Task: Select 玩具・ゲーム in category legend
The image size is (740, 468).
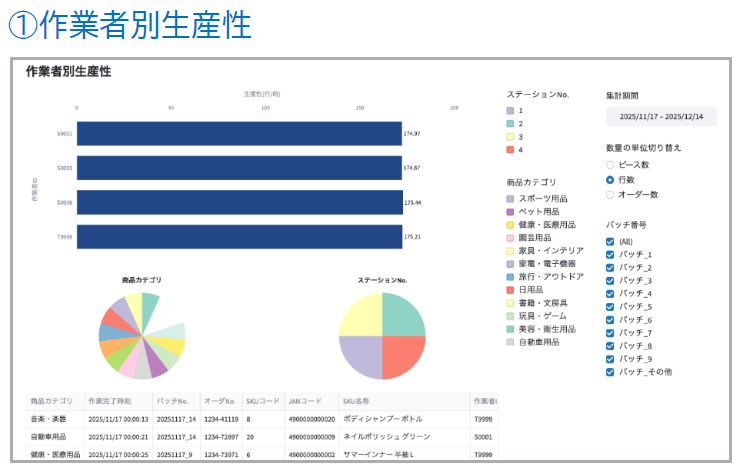Action: pyautogui.click(x=537, y=316)
